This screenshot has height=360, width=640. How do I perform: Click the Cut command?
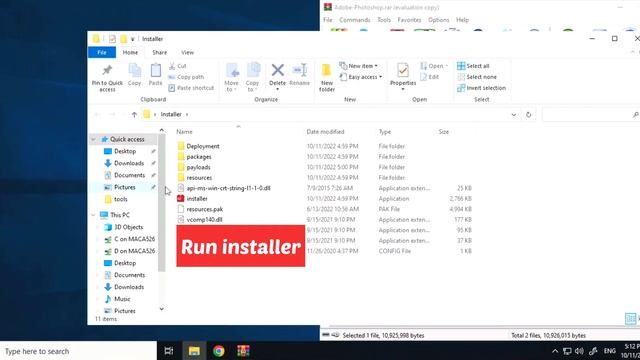(x=178, y=66)
